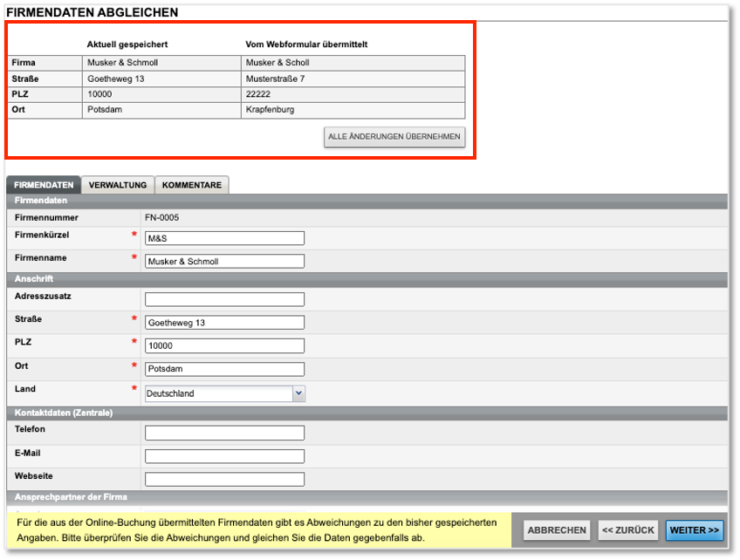The image size is (740, 560).
Task: Click the Webseite text box
Action: pos(224,479)
